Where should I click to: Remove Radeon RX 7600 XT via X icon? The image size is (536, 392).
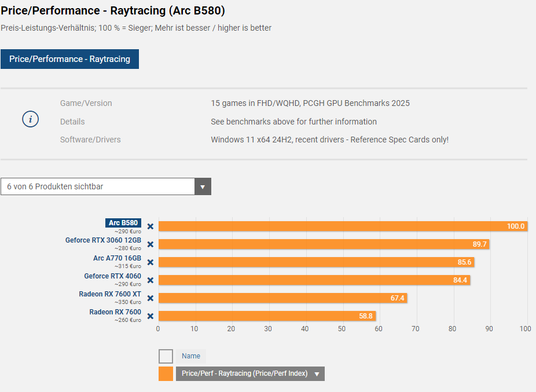pyautogui.click(x=150, y=298)
